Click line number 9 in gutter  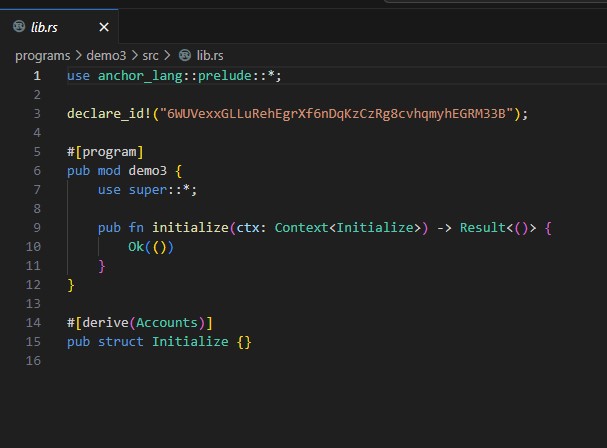click(x=37, y=227)
